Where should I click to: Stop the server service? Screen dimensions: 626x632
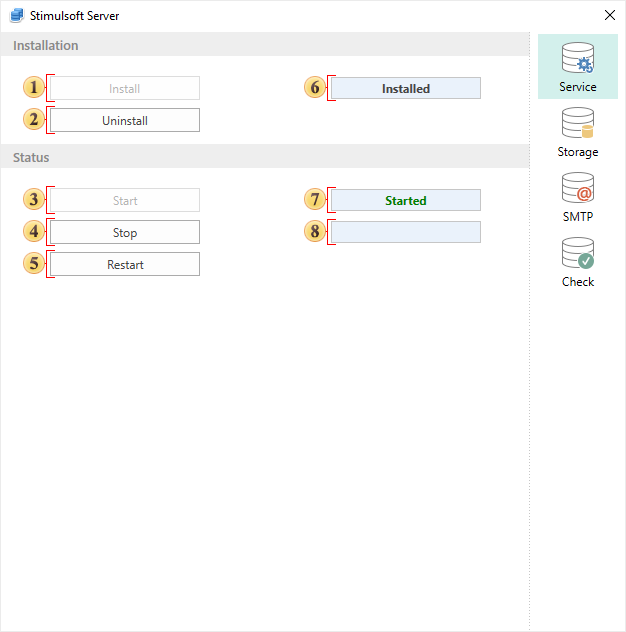tap(125, 232)
